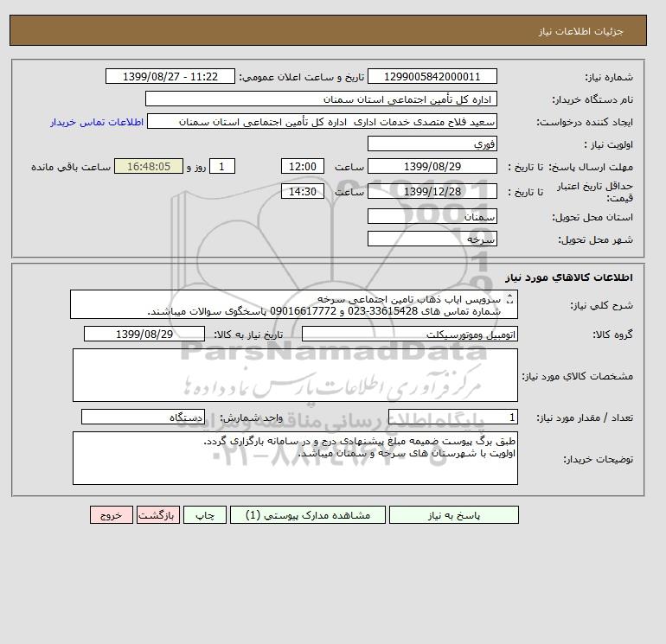Click the اولویت نیاز field showing فوري
This screenshot has width=666, height=644.
[432, 143]
